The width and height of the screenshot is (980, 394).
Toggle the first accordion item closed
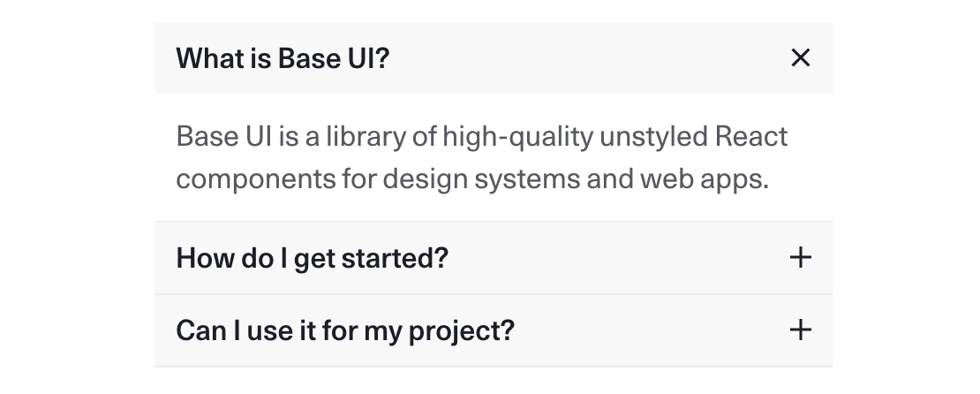tap(494, 58)
